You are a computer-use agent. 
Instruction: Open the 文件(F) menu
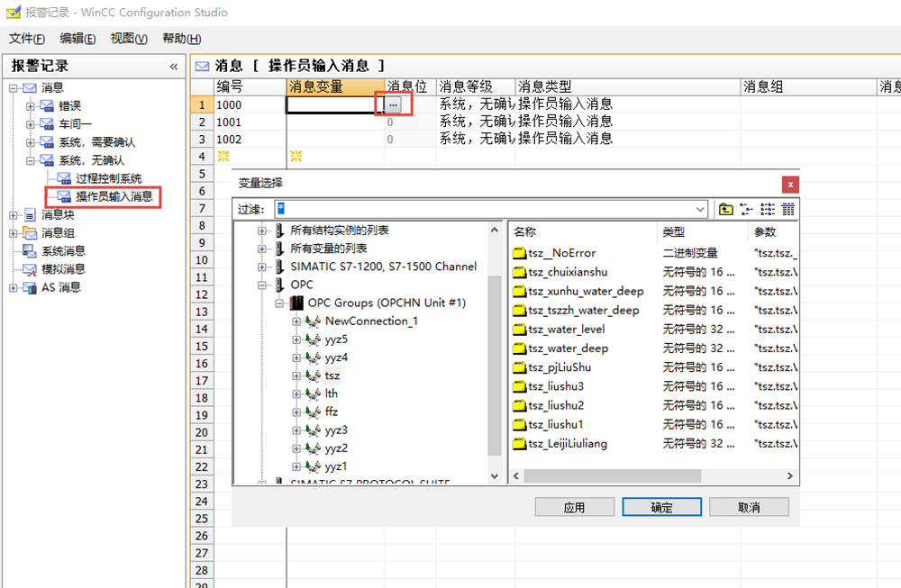(x=27, y=38)
